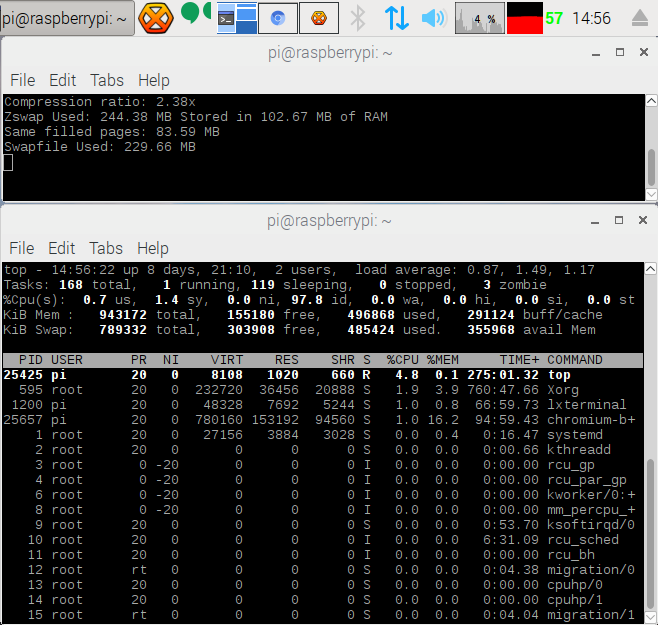Open the Tabs menu in the upper terminal

107,80
